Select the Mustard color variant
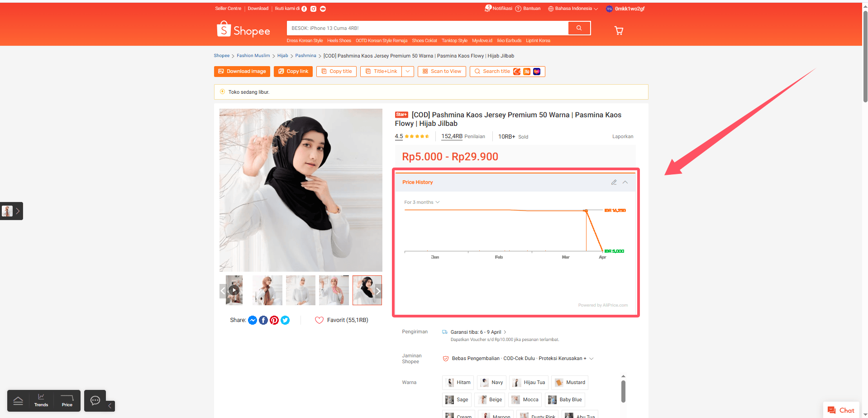 (x=570, y=382)
